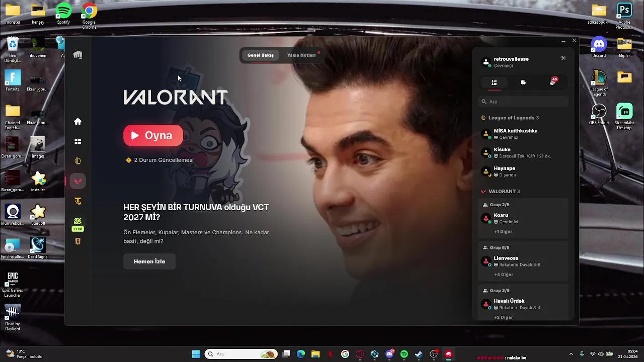Open Epic Games Launcher shortcut

pyautogui.click(x=13, y=284)
